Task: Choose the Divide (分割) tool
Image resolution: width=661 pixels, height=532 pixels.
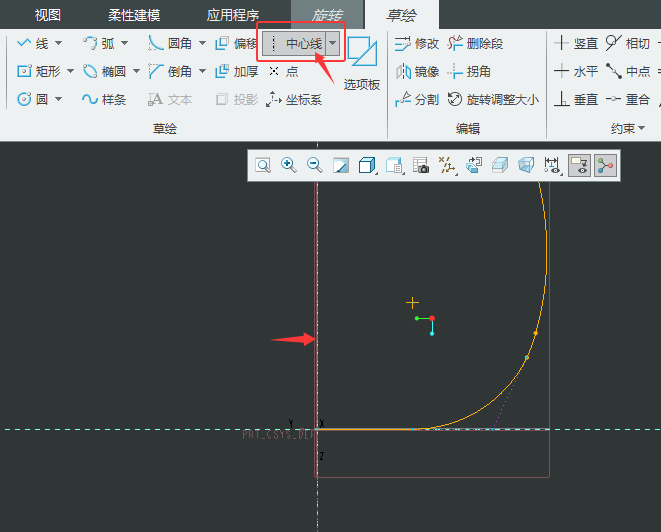Action: (416, 99)
